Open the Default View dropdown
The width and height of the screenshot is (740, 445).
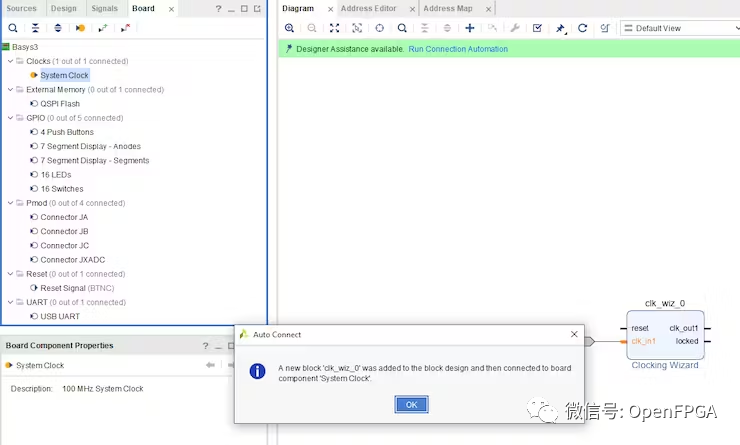coord(679,28)
